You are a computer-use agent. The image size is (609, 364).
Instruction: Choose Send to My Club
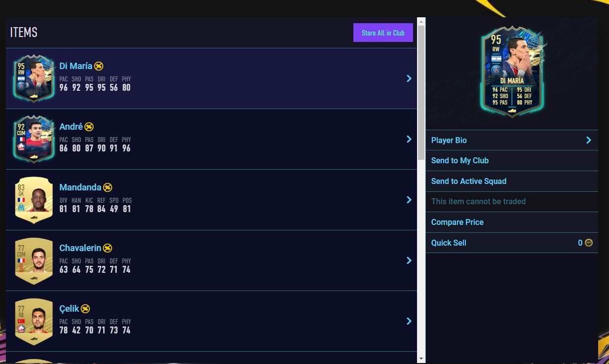(x=460, y=160)
